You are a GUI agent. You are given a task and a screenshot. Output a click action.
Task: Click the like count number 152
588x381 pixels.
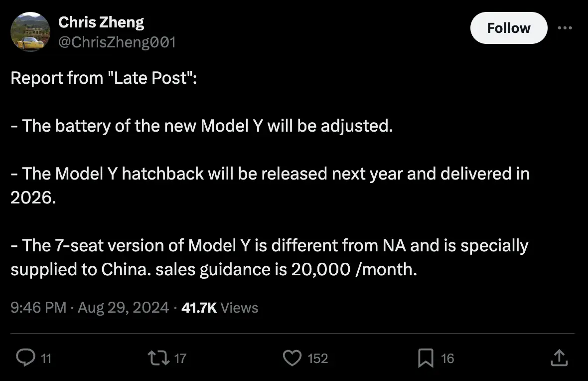pos(318,359)
